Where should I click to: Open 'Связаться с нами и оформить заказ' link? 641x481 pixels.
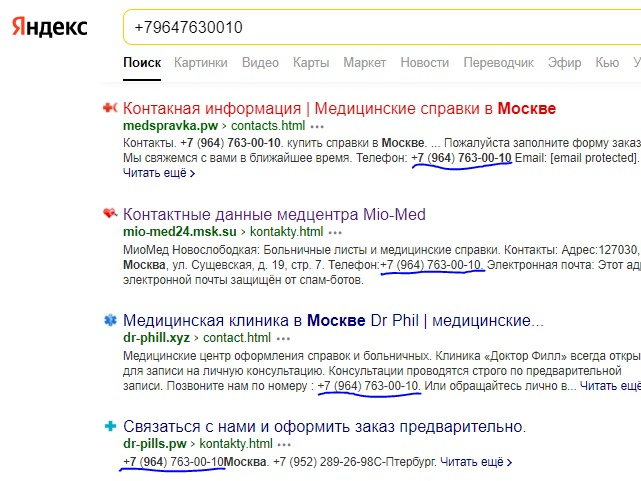point(324,427)
